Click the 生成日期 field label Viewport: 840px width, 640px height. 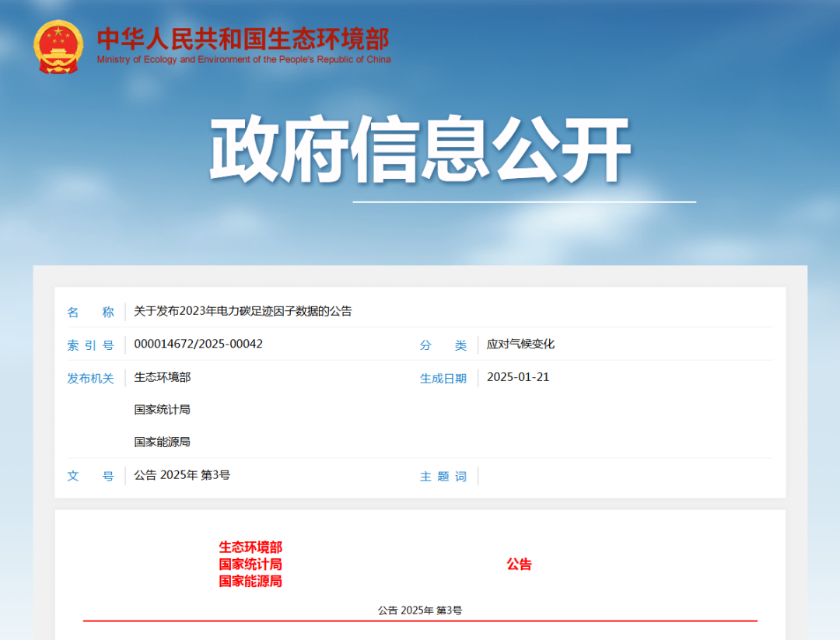coord(443,379)
